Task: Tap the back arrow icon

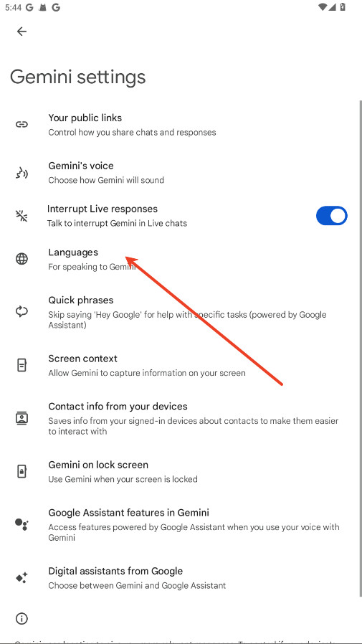Action: click(22, 32)
